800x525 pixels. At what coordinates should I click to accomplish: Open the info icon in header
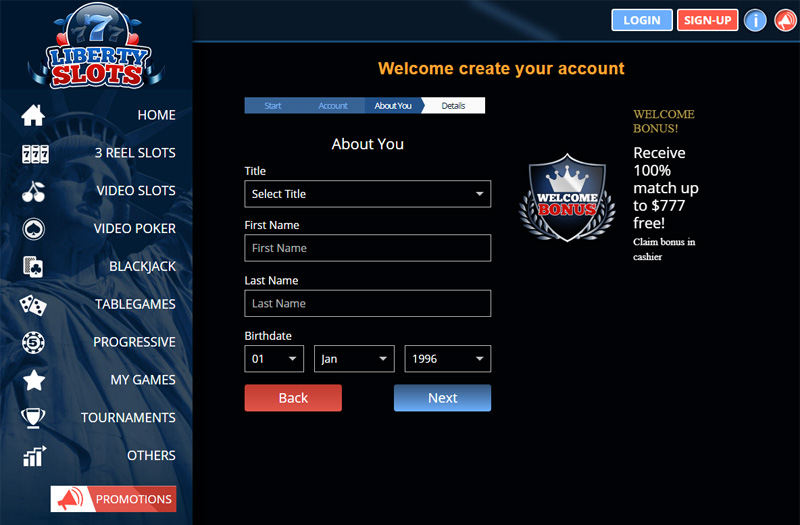click(755, 20)
